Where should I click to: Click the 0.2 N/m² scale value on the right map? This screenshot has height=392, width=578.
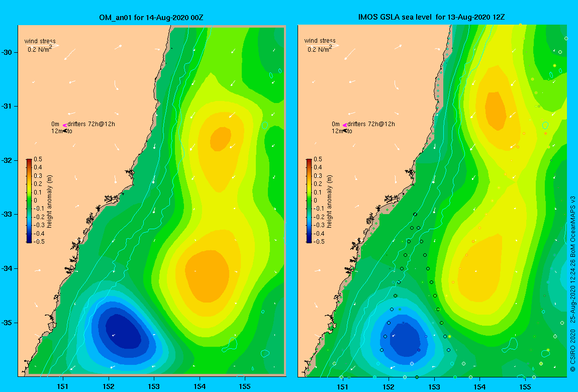click(320, 49)
